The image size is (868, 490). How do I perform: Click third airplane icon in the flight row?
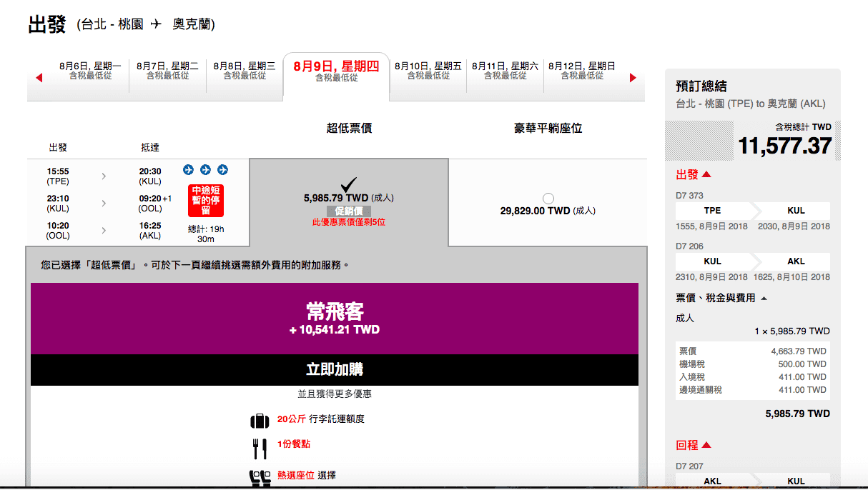(x=222, y=170)
